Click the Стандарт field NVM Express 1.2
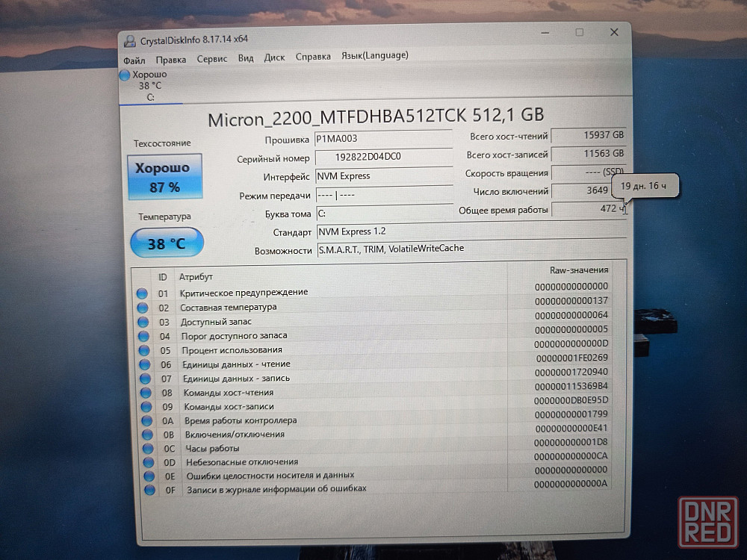The height and width of the screenshot is (560, 747). 471,231
